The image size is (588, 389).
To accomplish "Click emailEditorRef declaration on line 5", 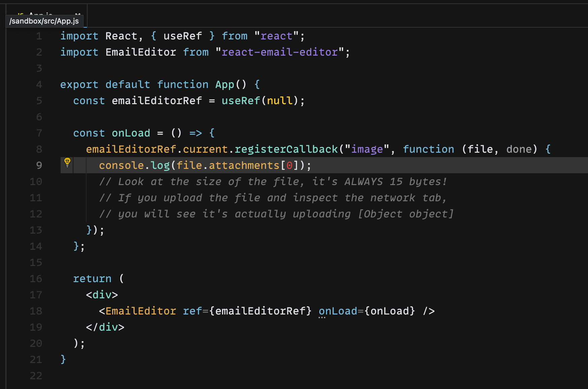I will pos(157,101).
